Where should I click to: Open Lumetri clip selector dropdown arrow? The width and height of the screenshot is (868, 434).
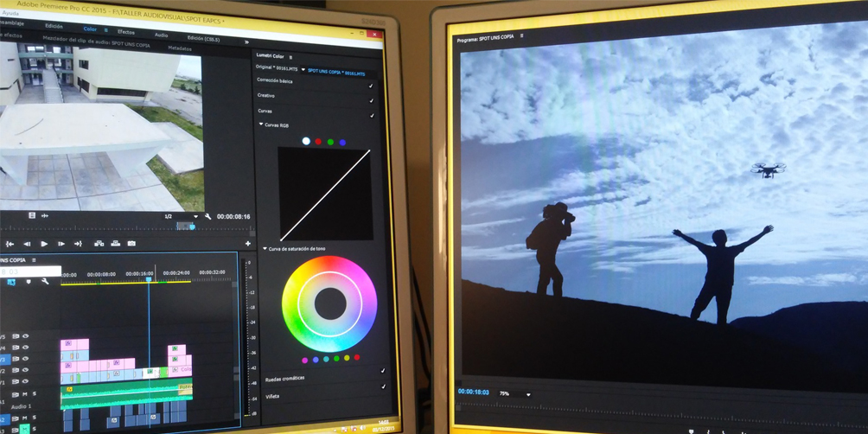click(303, 69)
